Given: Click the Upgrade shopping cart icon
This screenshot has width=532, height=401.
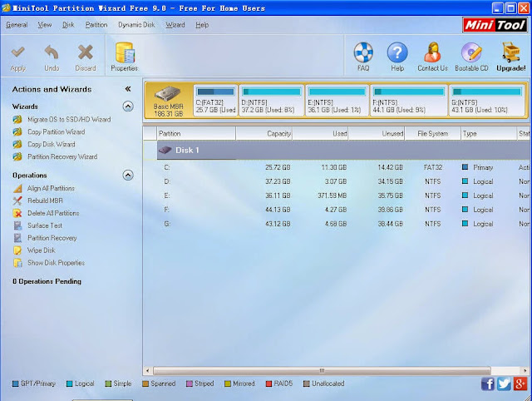Looking at the screenshot, I should pos(511,52).
